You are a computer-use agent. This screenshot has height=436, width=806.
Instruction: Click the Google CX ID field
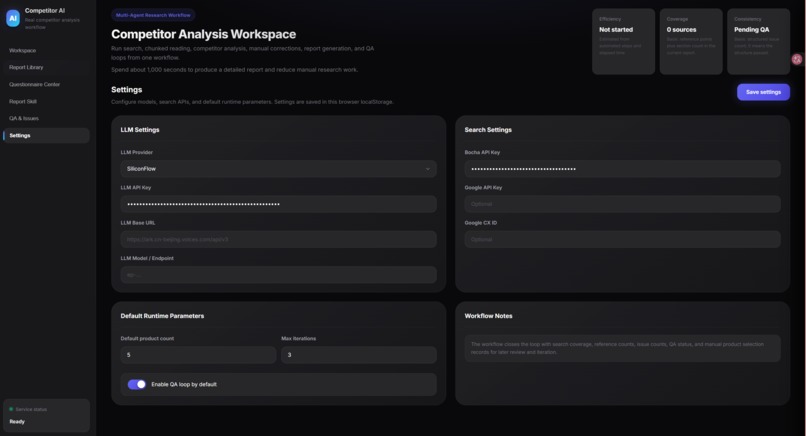click(622, 239)
